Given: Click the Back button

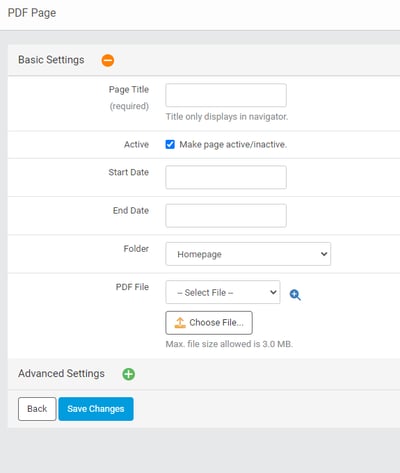Looking at the screenshot, I should click(x=37, y=409).
